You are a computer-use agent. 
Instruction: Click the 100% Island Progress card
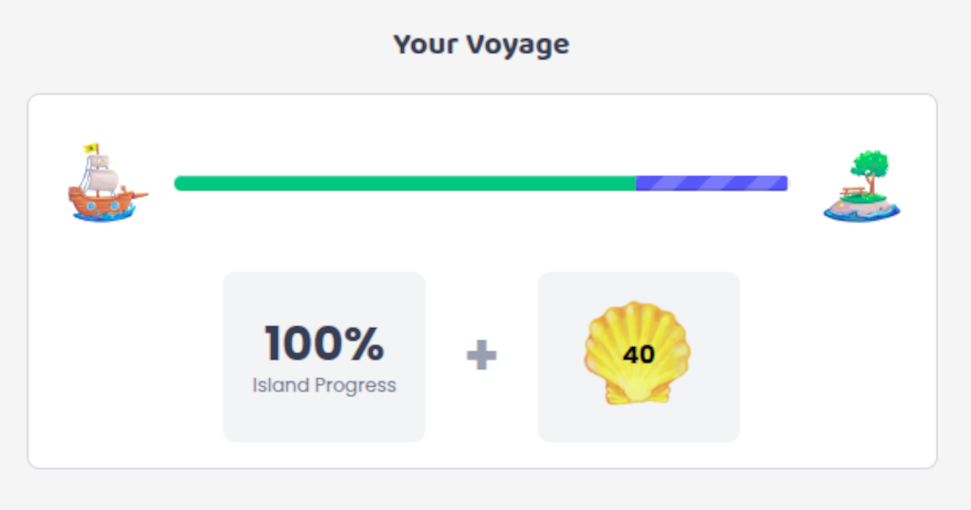pyautogui.click(x=324, y=357)
